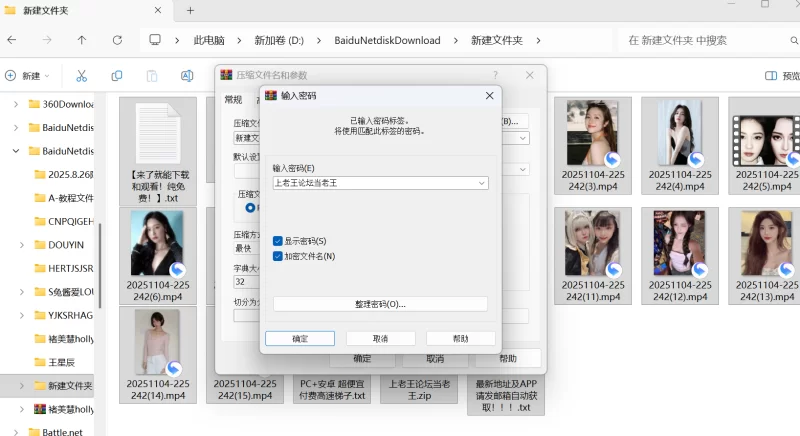Click the Rename icon in toolbar
The image size is (800, 436).
click(x=187, y=76)
